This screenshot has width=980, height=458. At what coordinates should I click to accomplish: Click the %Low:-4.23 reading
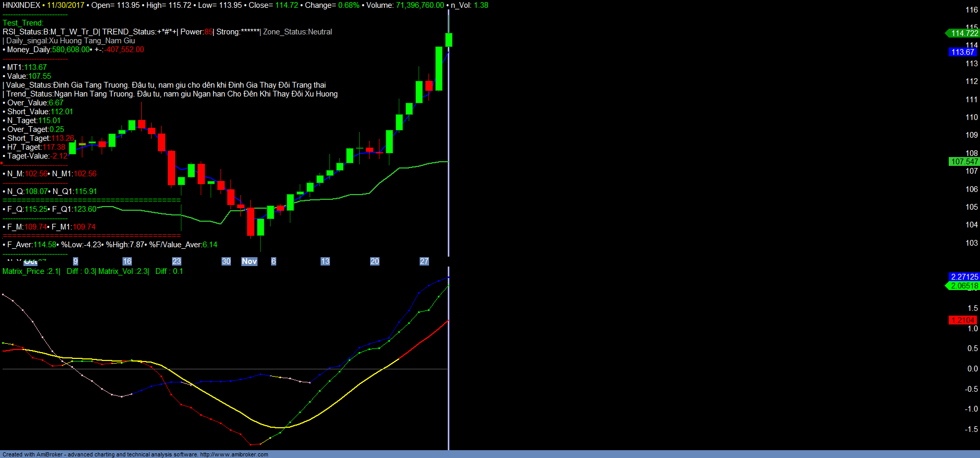[81, 245]
